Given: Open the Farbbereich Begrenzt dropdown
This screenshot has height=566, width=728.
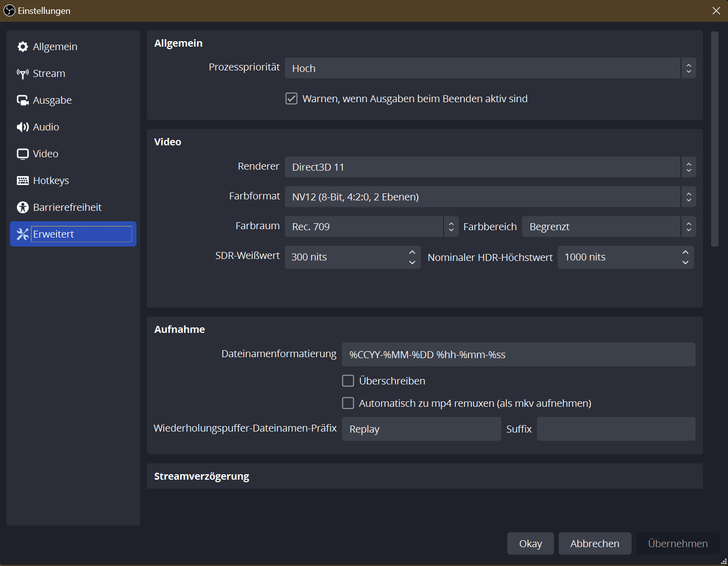Looking at the screenshot, I should click(x=609, y=227).
